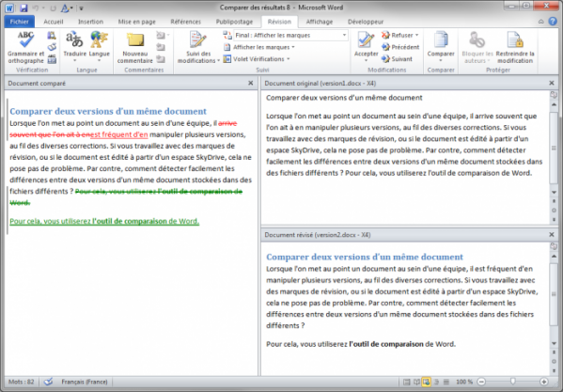Viewport: 563px width, 392px height.
Task: Open the Customize Quick Access Toolbar arrow
Action: (x=81, y=8)
